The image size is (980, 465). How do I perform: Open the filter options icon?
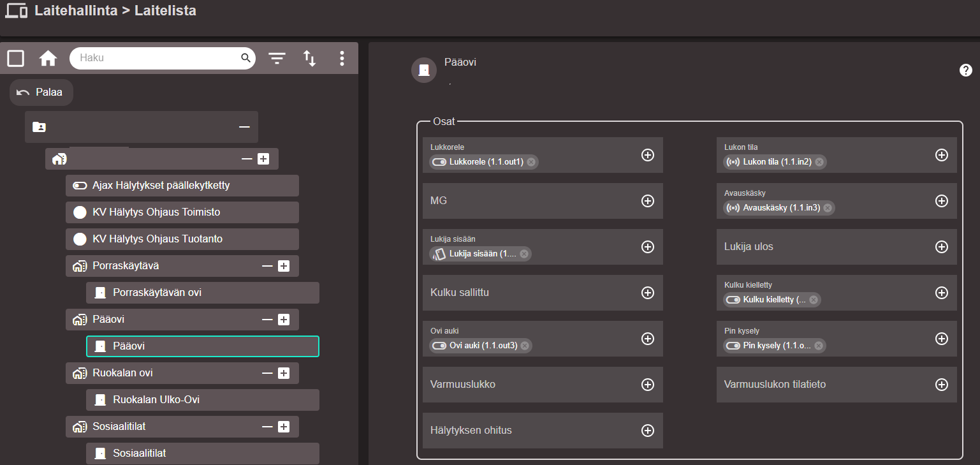pos(277,59)
